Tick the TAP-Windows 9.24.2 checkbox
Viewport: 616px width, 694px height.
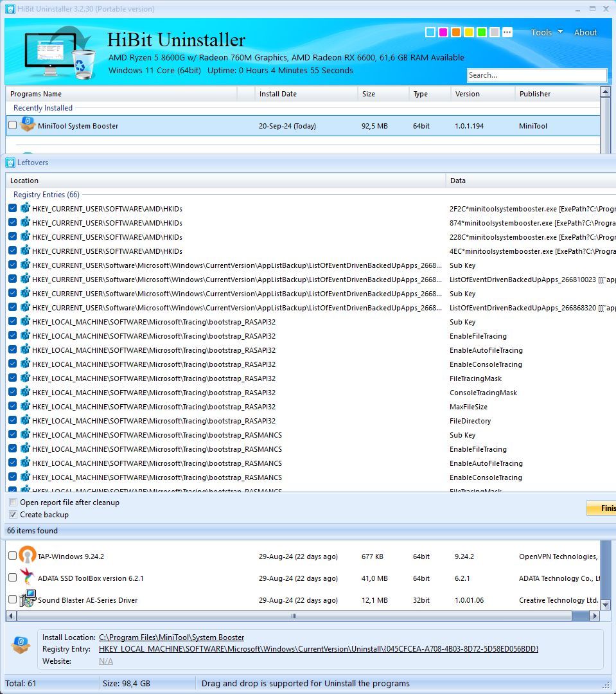[x=12, y=555]
